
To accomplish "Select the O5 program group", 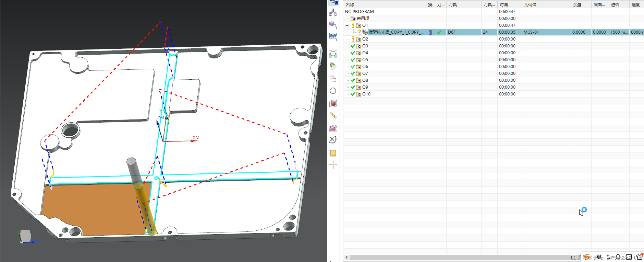I will click(x=365, y=60).
